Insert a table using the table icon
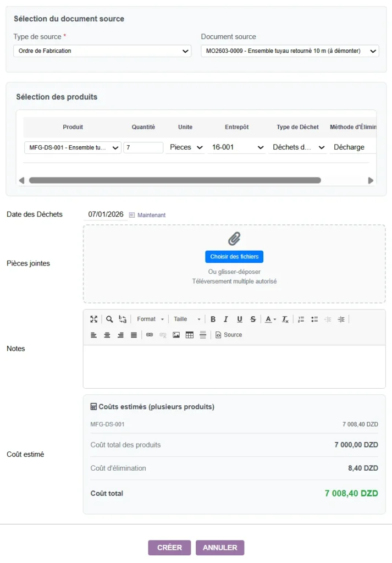Image resolution: width=392 pixels, height=563 pixels. click(189, 335)
